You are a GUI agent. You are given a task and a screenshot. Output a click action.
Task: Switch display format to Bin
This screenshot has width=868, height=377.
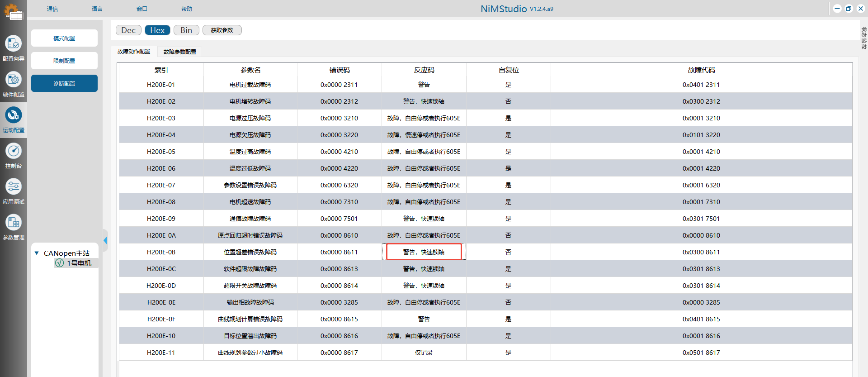tap(186, 30)
